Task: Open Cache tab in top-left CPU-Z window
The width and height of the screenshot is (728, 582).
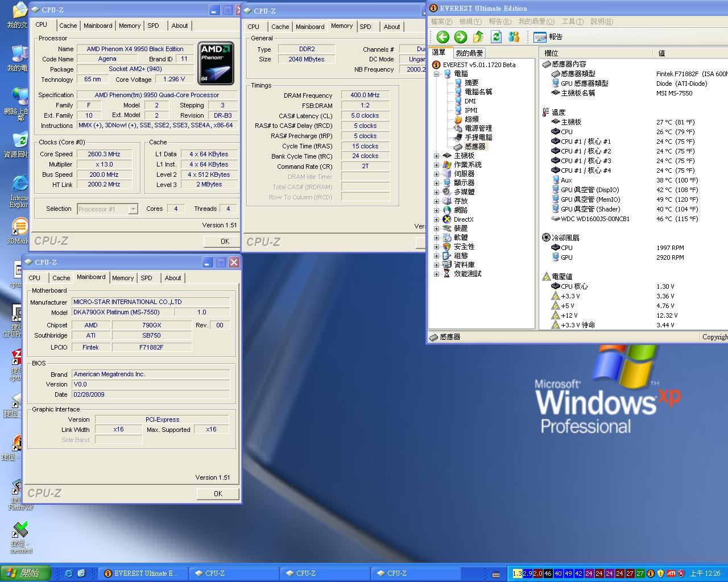Action: [x=68, y=26]
